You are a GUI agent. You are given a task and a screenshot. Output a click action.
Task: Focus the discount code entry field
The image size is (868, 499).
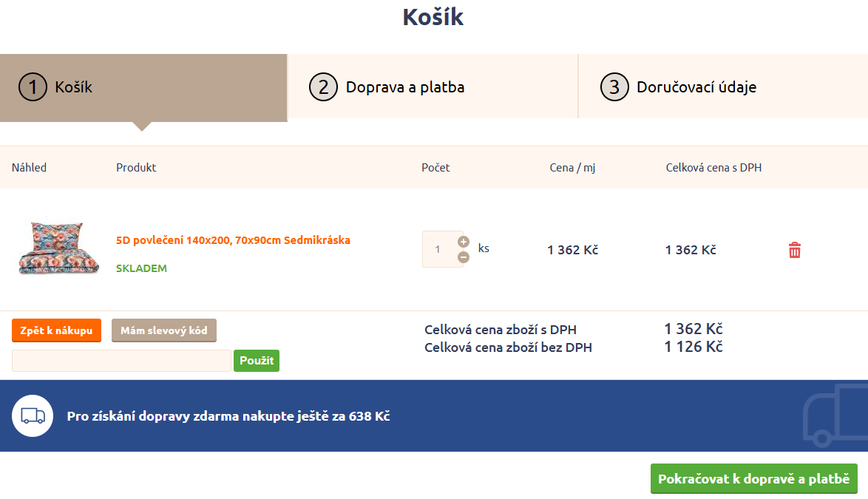pyautogui.click(x=121, y=360)
